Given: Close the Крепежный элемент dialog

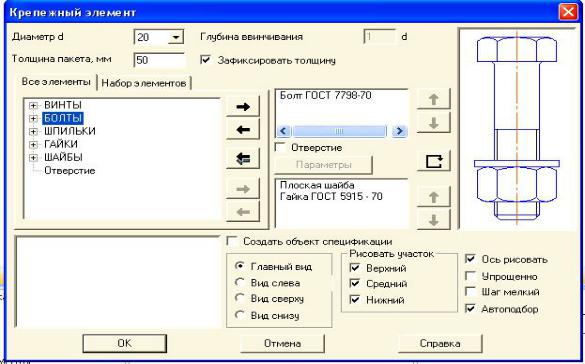Looking at the screenshot, I should (568, 12).
